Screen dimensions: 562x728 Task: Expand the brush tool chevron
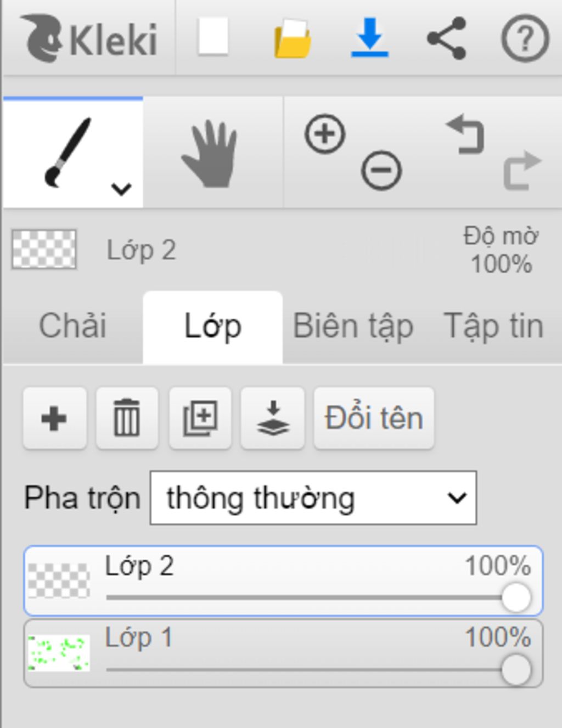[121, 189]
